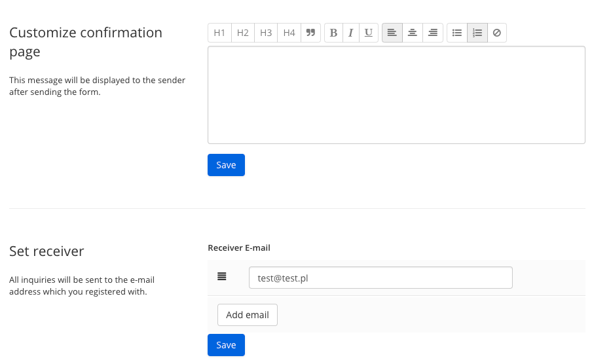Image resolution: width=594 pixels, height=364 pixels.
Task: Apply H3 heading format
Action: pos(266,33)
